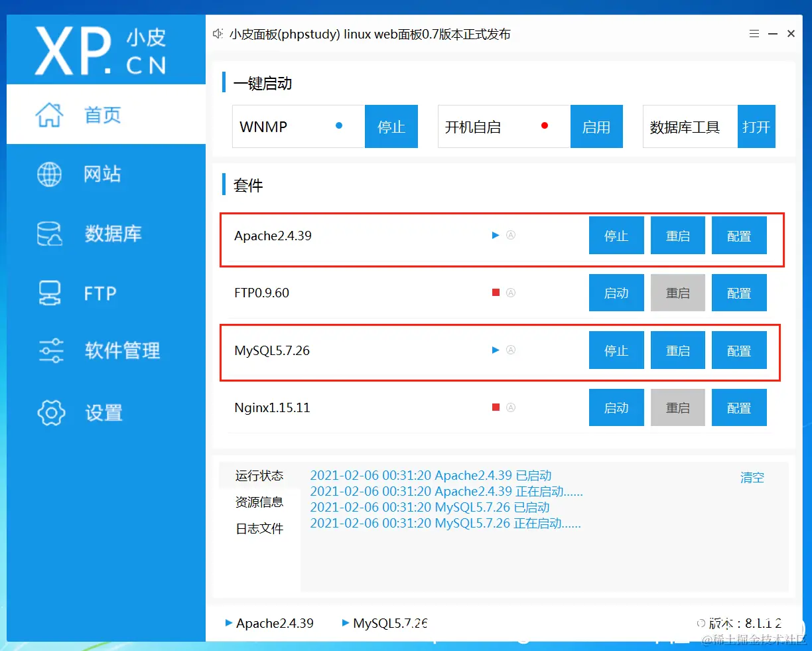Open the hamburger menu in title bar
The image size is (812, 651).
point(754,33)
